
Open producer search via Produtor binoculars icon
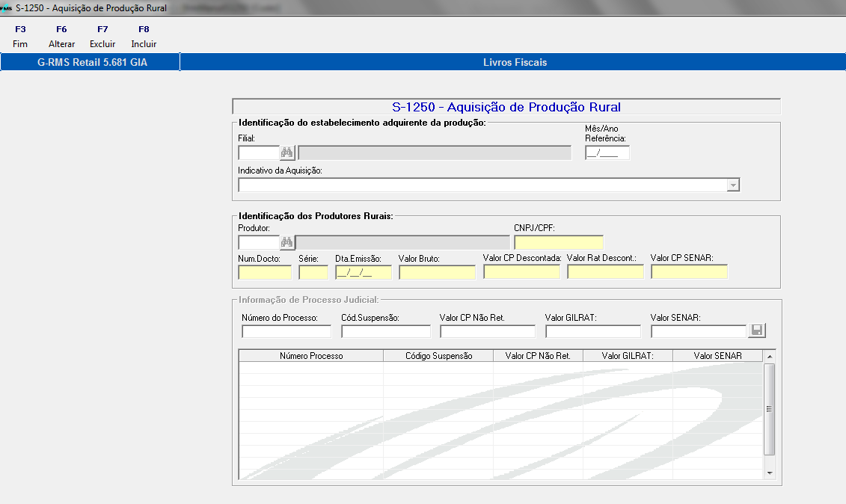(x=288, y=242)
